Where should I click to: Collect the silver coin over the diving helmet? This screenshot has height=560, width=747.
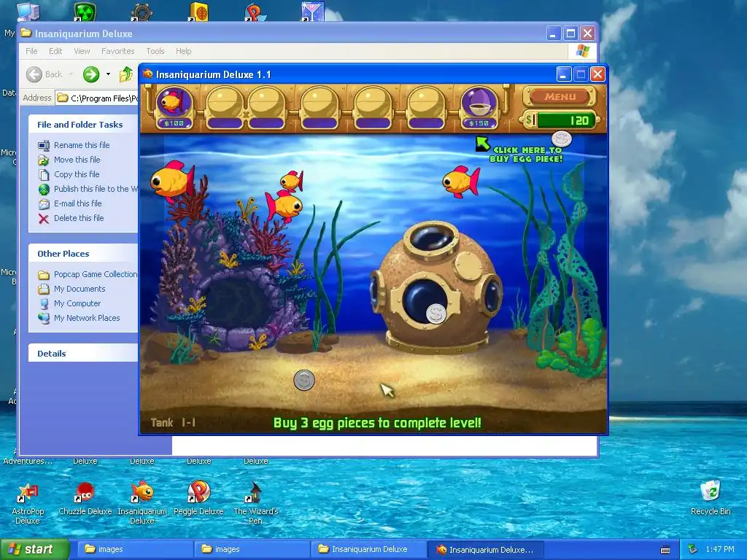point(436,314)
